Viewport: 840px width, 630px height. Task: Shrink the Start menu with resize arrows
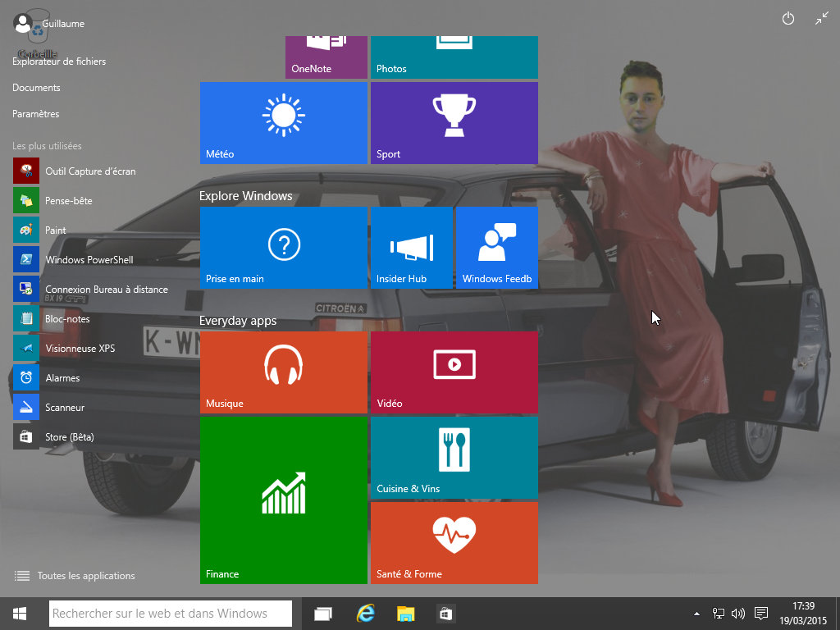pyautogui.click(x=822, y=19)
